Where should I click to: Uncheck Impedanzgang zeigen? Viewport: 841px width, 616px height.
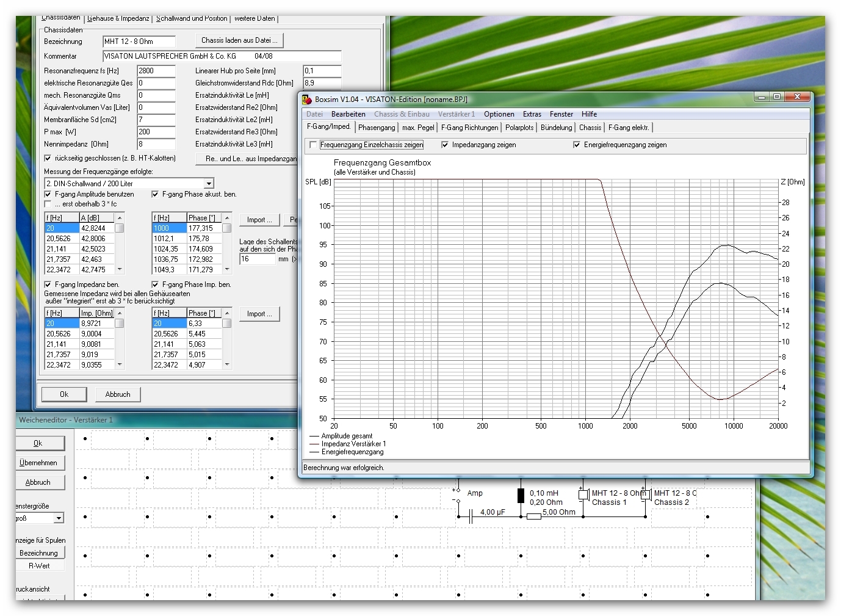point(445,145)
